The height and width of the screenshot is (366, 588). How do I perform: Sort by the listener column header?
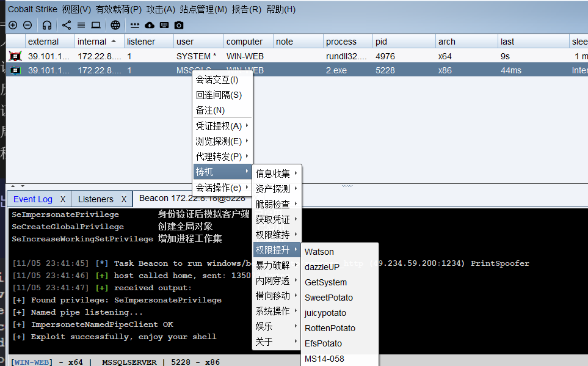coord(148,42)
